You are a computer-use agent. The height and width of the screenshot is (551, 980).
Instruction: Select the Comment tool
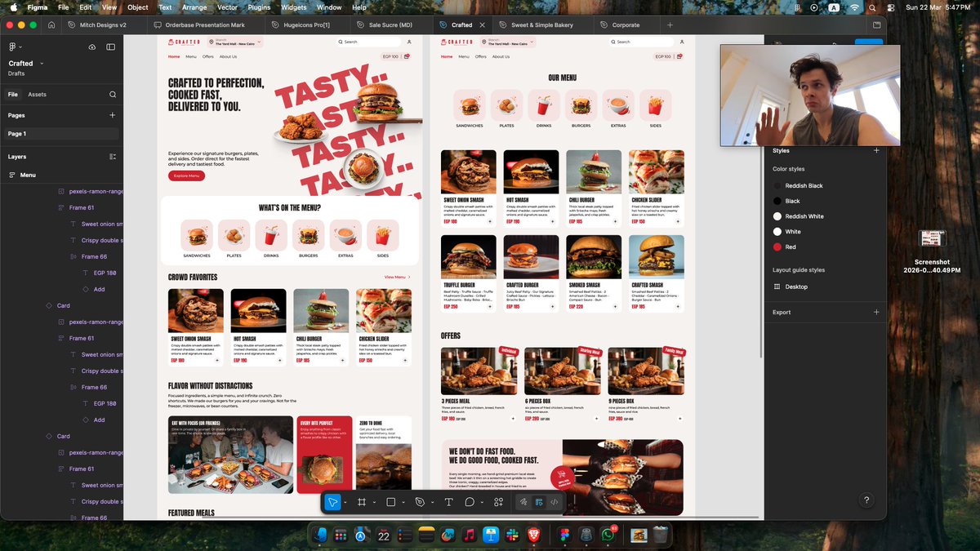[x=470, y=502]
